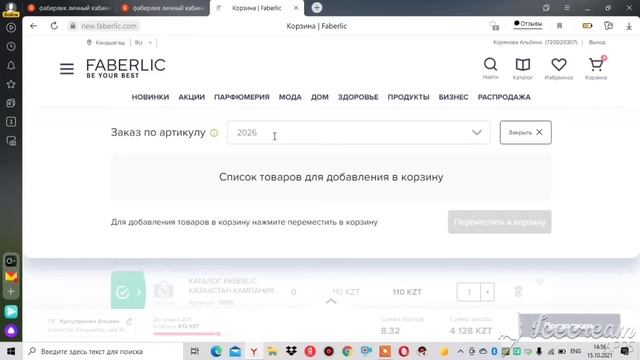640x360 pixels.
Task: Open Dropbox in the taskbar
Action: point(291,351)
